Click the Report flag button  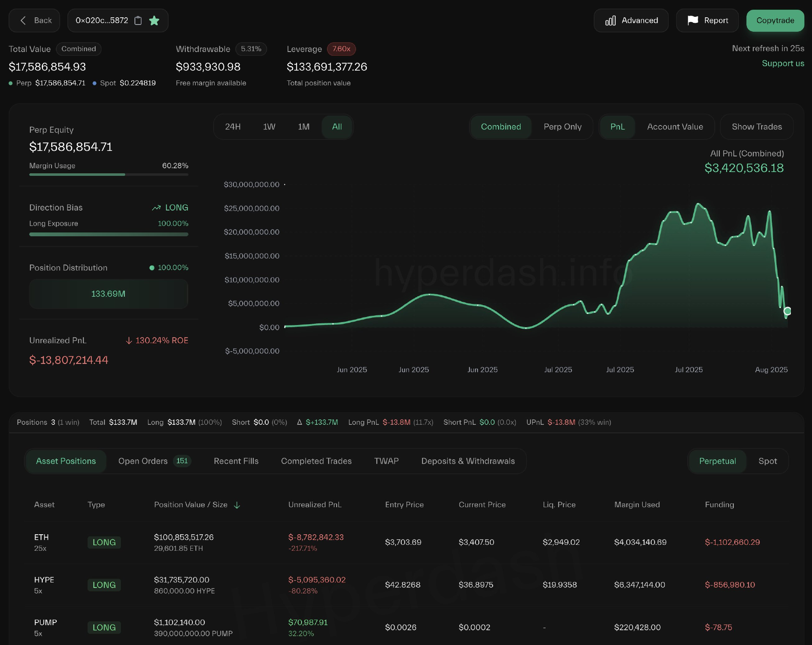point(707,21)
